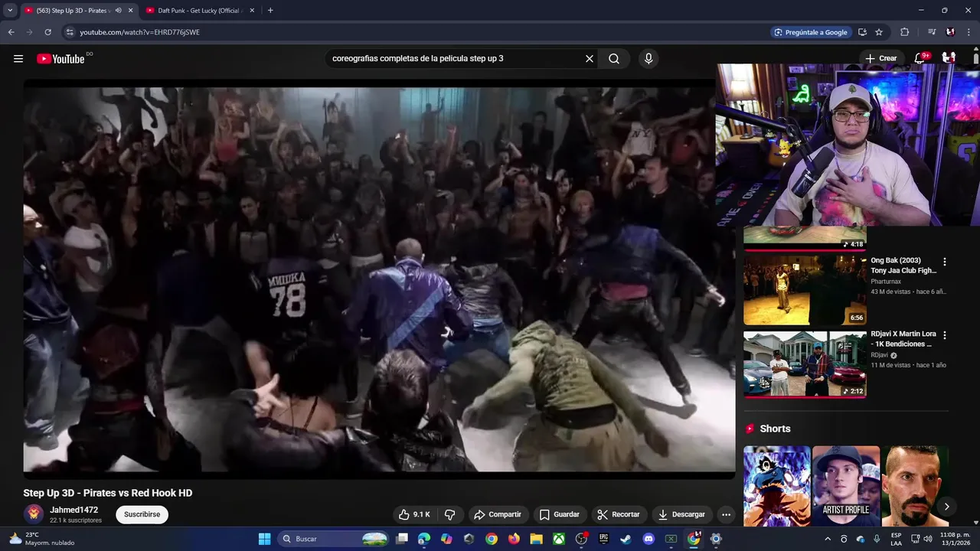The height and width of the screenshot is (551, 980).
Task: Click the Compartir share button
Action: [497, 514]
